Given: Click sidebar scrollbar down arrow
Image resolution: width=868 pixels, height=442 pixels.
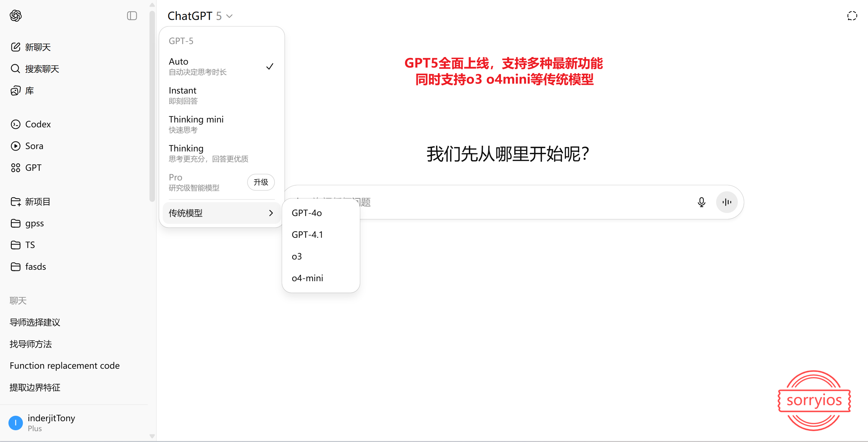Looking at the screenshot, I should coord(152,436).
